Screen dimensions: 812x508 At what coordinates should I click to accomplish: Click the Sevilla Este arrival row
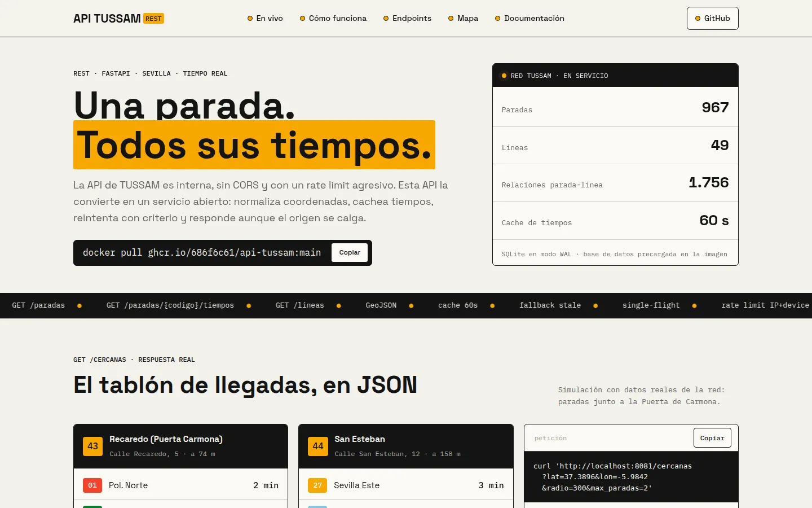click(406, 485)
